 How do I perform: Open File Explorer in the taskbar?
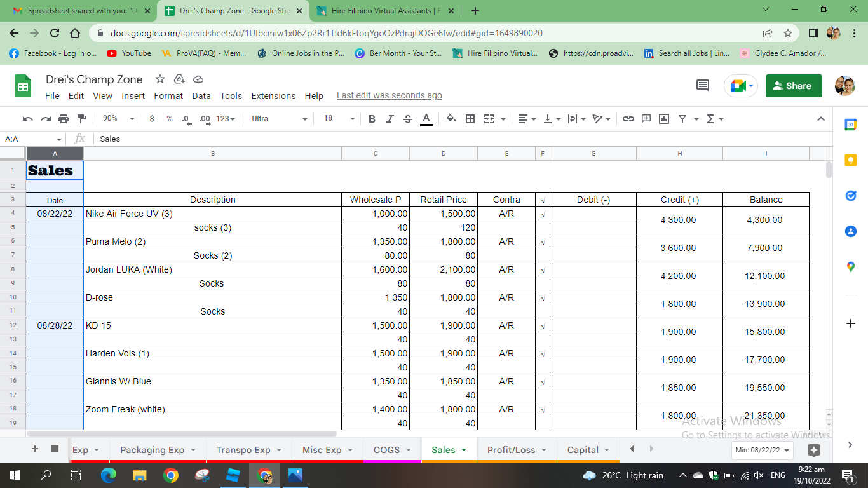[140, 475]
